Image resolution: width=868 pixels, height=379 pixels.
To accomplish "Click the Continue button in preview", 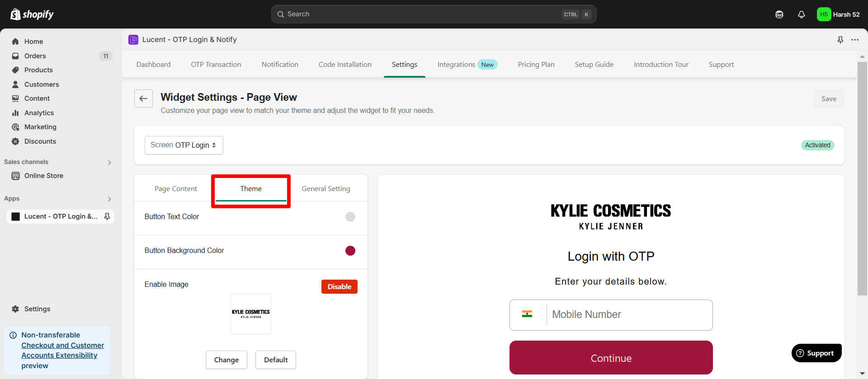I will coord(611,358).
